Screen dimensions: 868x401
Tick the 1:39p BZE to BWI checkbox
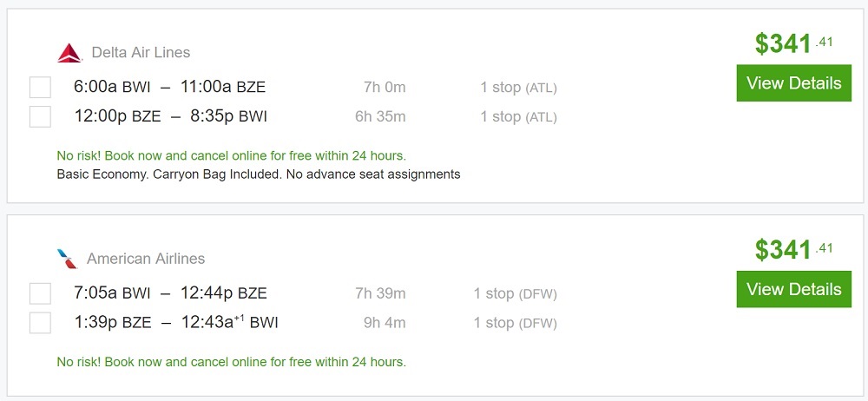[x=40, y=323]
